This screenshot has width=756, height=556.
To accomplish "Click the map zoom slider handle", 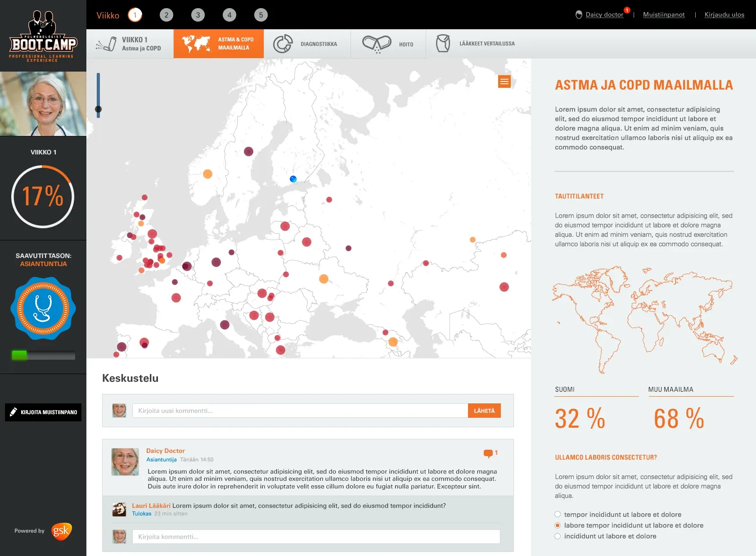I will tap(98, 109).
